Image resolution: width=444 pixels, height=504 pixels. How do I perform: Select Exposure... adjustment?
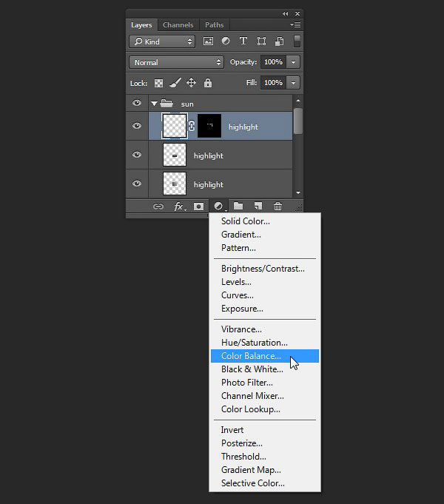click(x=265, y=309)
